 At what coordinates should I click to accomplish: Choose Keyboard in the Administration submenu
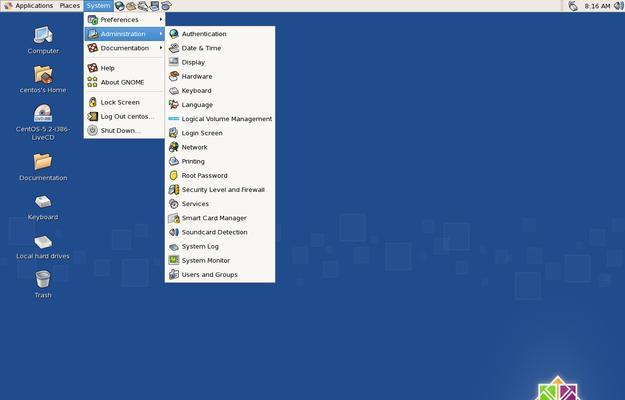tap(220, 90)
